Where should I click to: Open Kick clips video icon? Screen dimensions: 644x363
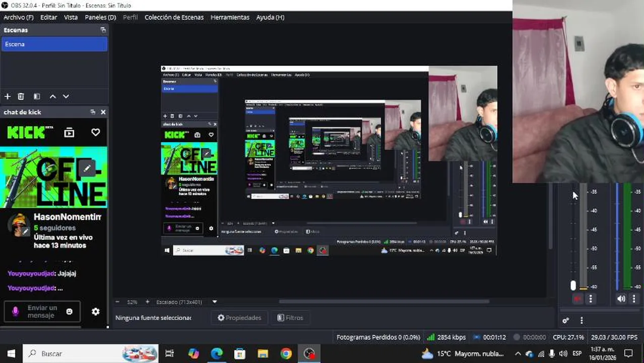coord(69,133)
